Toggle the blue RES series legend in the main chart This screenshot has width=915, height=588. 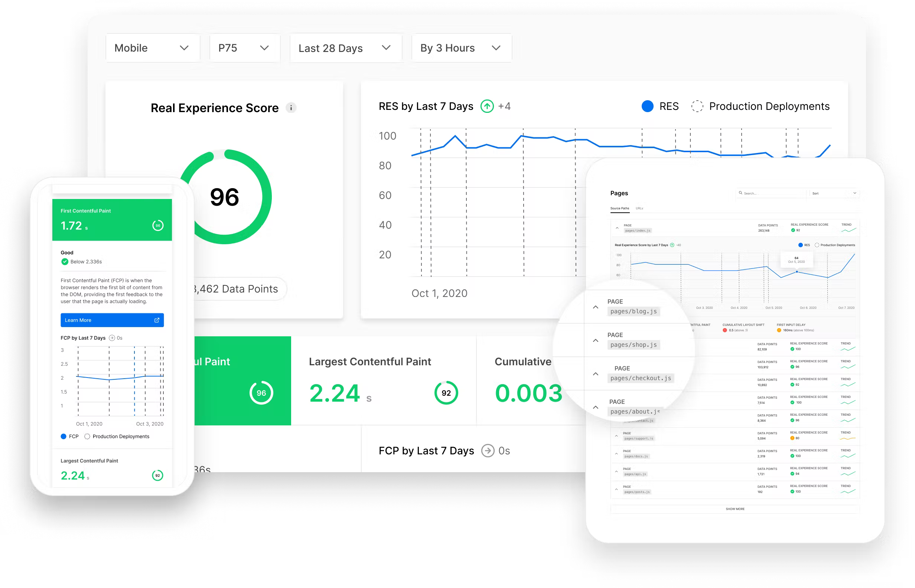coord(669,106)
